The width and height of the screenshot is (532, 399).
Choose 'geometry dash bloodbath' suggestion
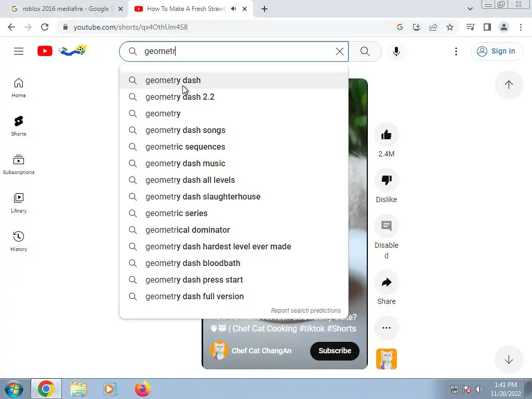pos(234,263)
